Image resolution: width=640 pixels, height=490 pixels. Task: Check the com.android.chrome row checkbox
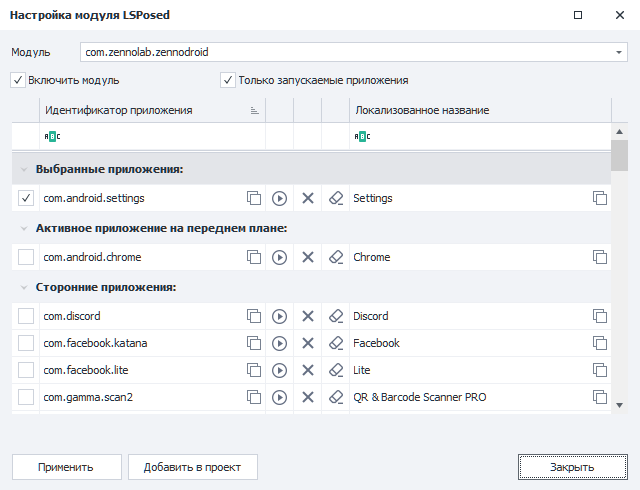26,257
